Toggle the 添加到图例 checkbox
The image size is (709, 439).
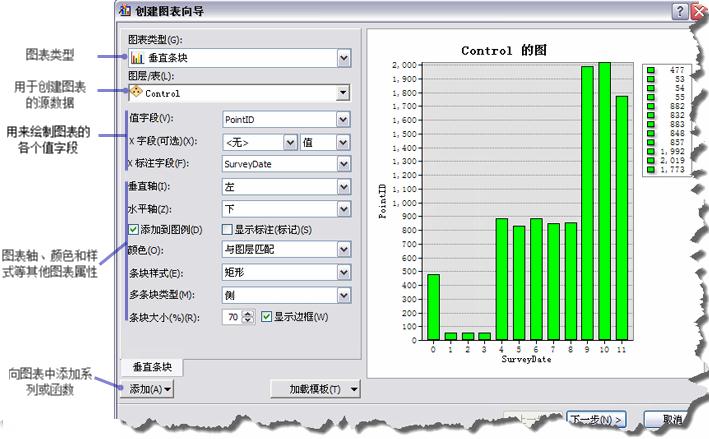pyautogui.click(x=133, y=229)
